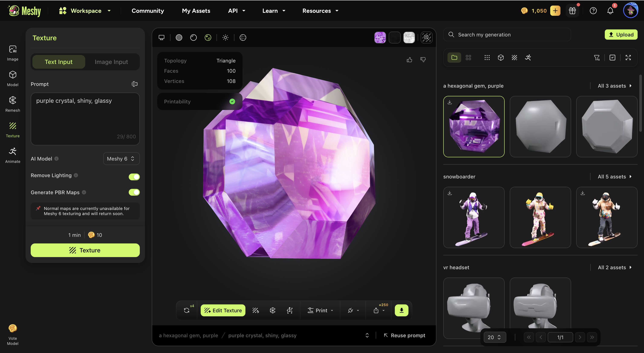Click the notification bell icon

click(x=610, y=11)
